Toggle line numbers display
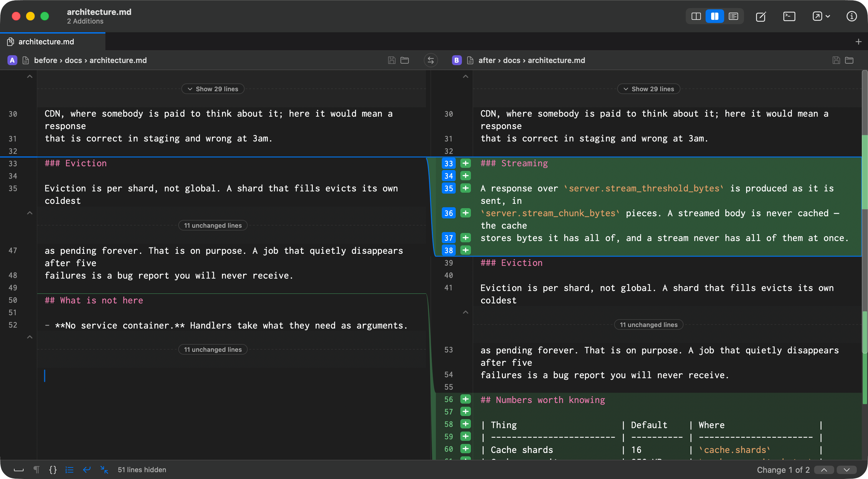This screenshot has height=479, width=868. [69, 470]
